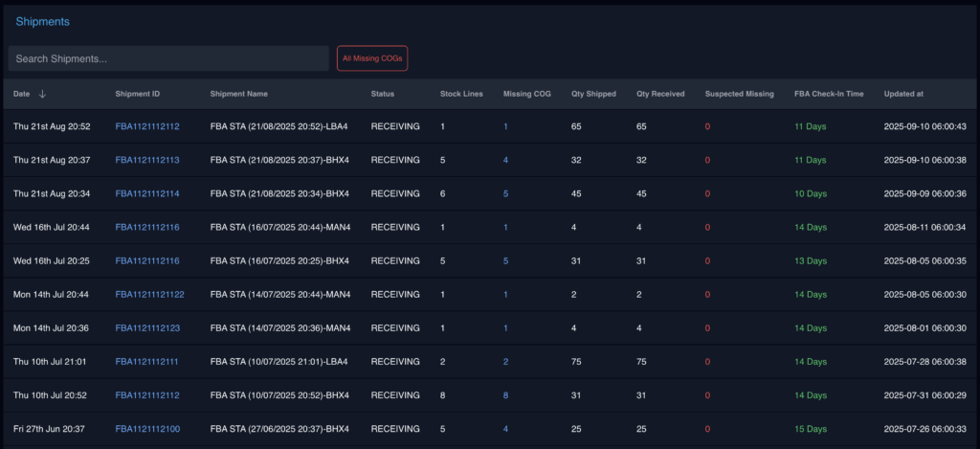The image size is (980, 449).
Task: Click the Suspected Missing column header
Action: click(739, 94)
